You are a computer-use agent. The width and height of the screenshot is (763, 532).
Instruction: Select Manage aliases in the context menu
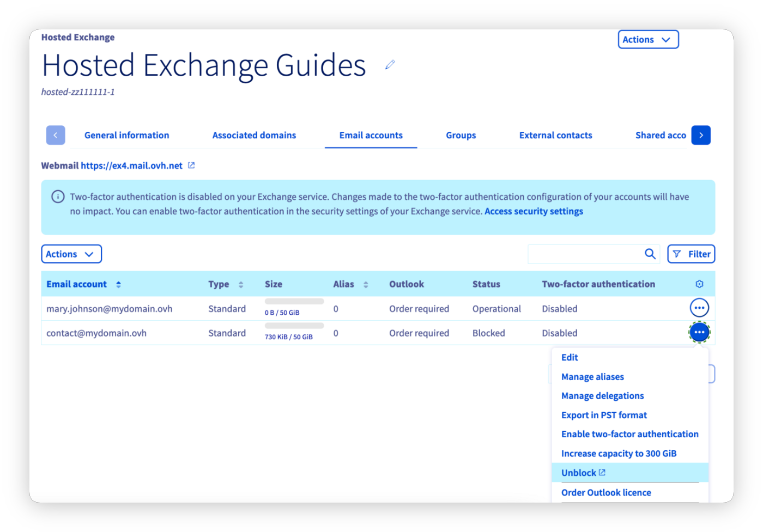592,376
